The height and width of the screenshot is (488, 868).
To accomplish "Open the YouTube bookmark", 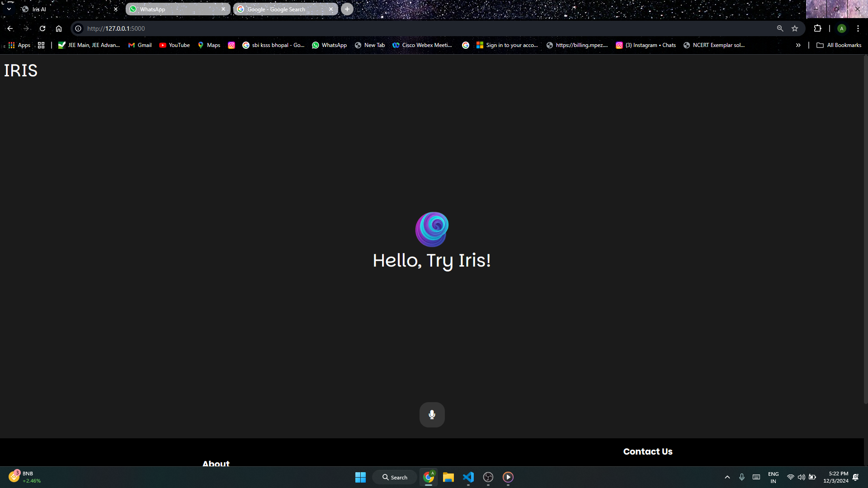I will click(175, 45).
